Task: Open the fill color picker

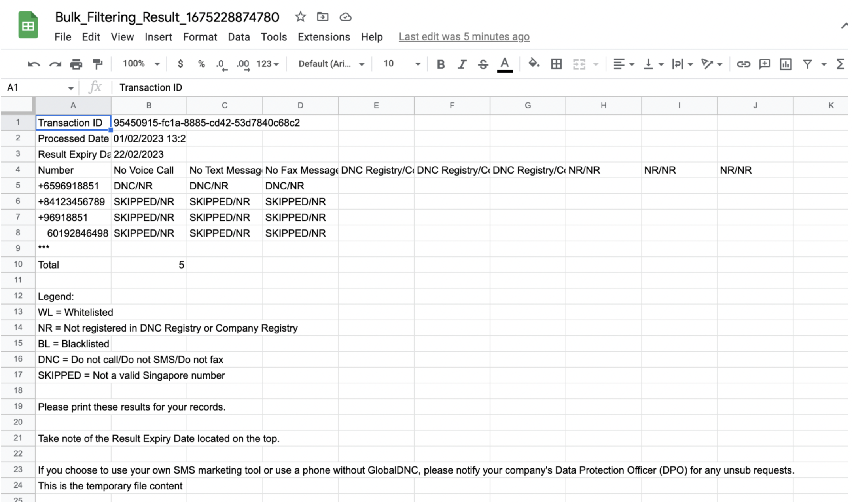Action: click(x=534, y=63)
